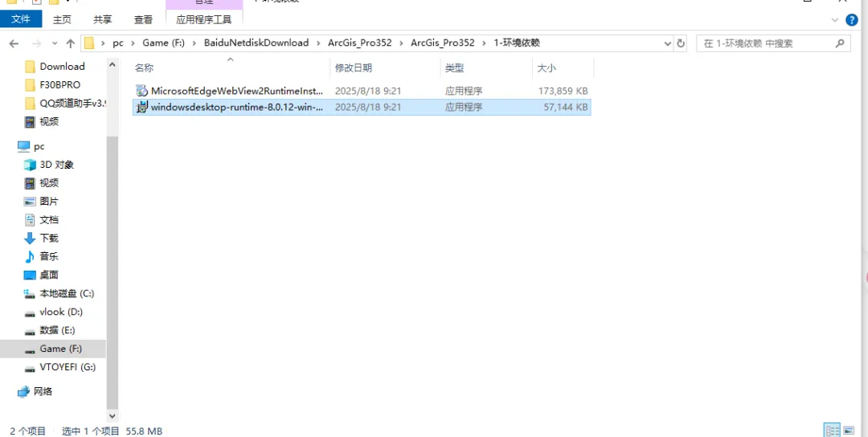Image resolution: width=868 pixels, height=437 pixels.
Task: Click the 本地磁盘 (C:) drive icon
Action: coord(30,293)
